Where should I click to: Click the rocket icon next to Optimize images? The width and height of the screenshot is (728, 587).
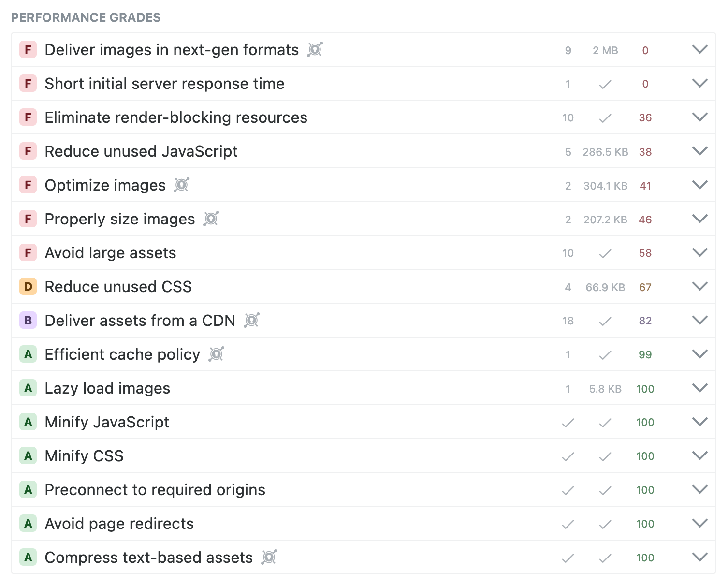click(181, 185)
